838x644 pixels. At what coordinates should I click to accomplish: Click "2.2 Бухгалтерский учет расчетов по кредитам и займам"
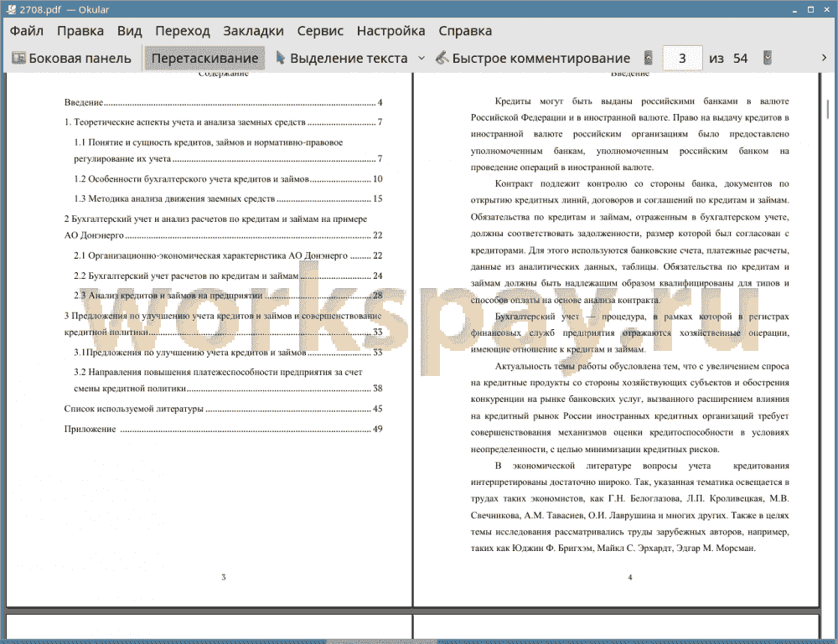click(228, 276)
